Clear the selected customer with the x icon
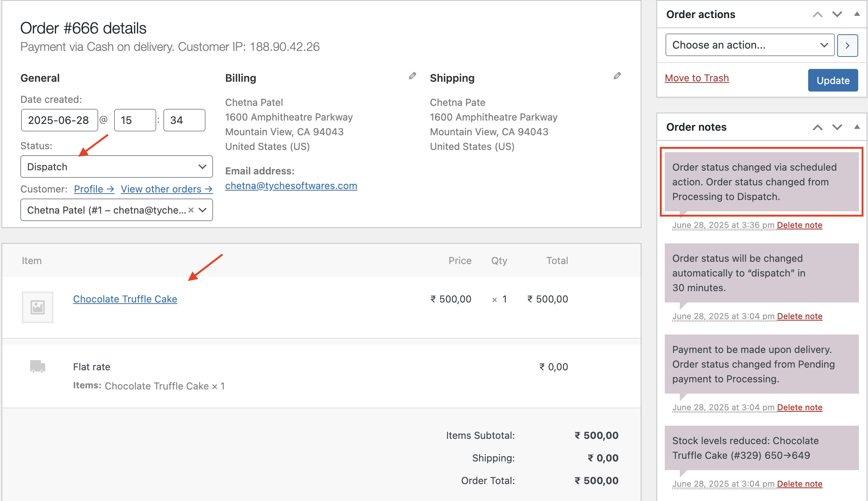The width and height of the screenshot is (868, 501). (191, 210)
